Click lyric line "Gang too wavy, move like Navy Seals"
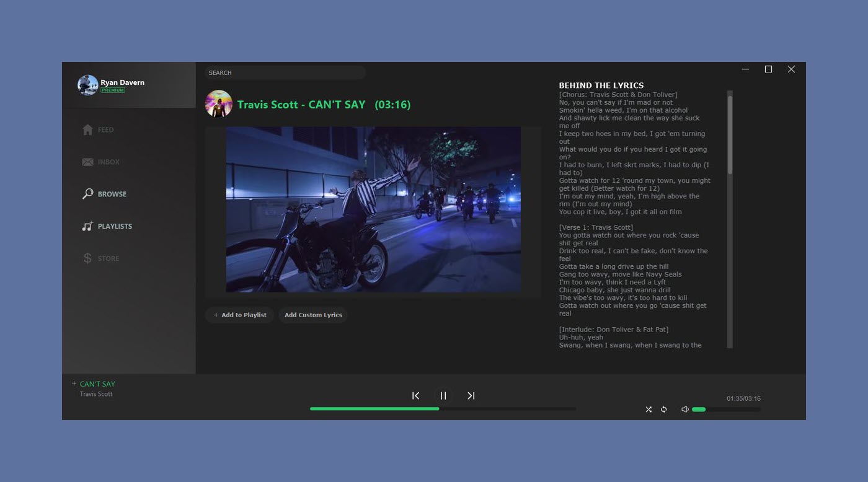Screen dimensions: 868x482 pos(620,274)
